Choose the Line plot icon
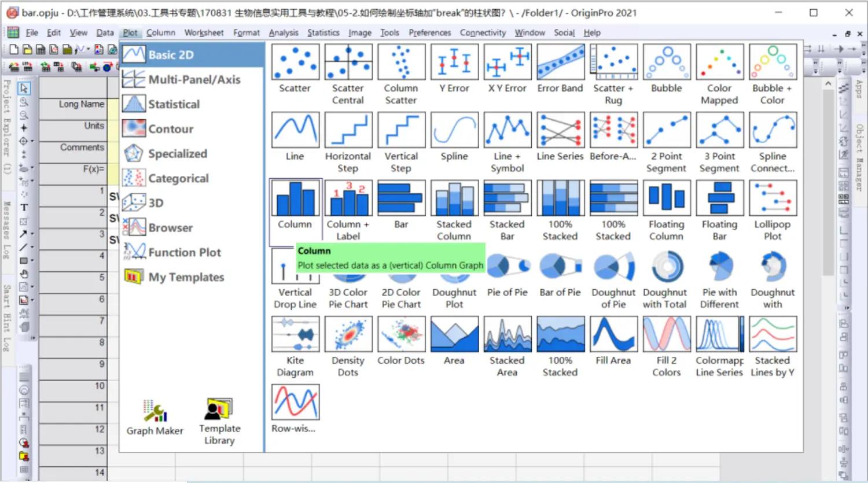Viewport: 868px width, 483px height. (295, 130)
